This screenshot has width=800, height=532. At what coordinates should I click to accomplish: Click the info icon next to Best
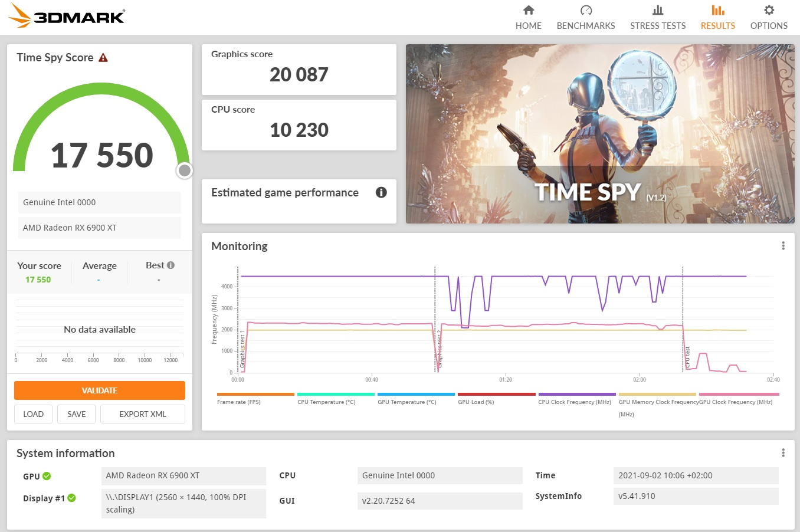(171, 265)
